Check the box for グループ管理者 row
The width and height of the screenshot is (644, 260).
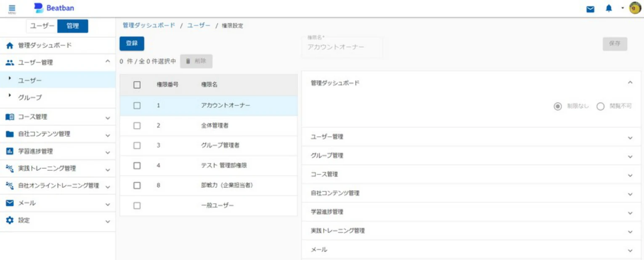[137, 145]
